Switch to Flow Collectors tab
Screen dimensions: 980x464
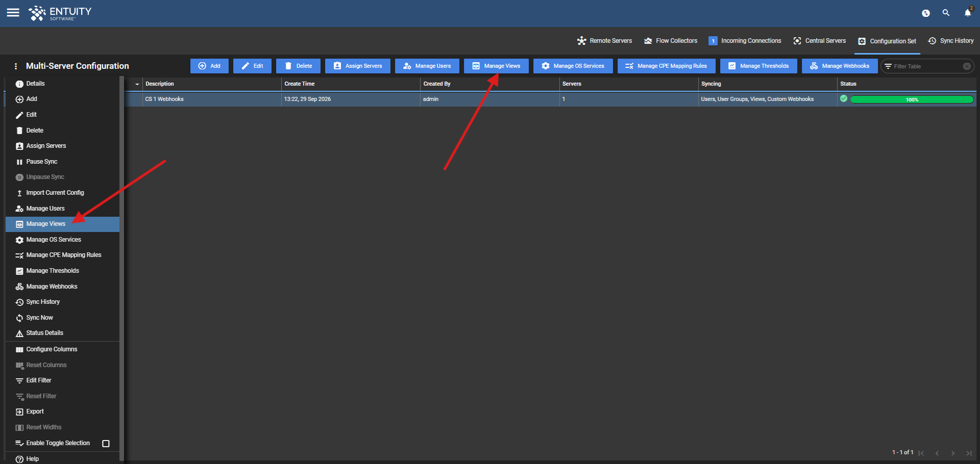pyautogui.click(x=671, y=41)
